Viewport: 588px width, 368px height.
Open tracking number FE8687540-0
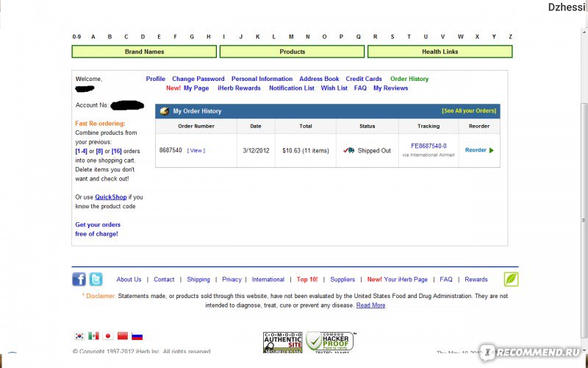[x=429, y=146]
